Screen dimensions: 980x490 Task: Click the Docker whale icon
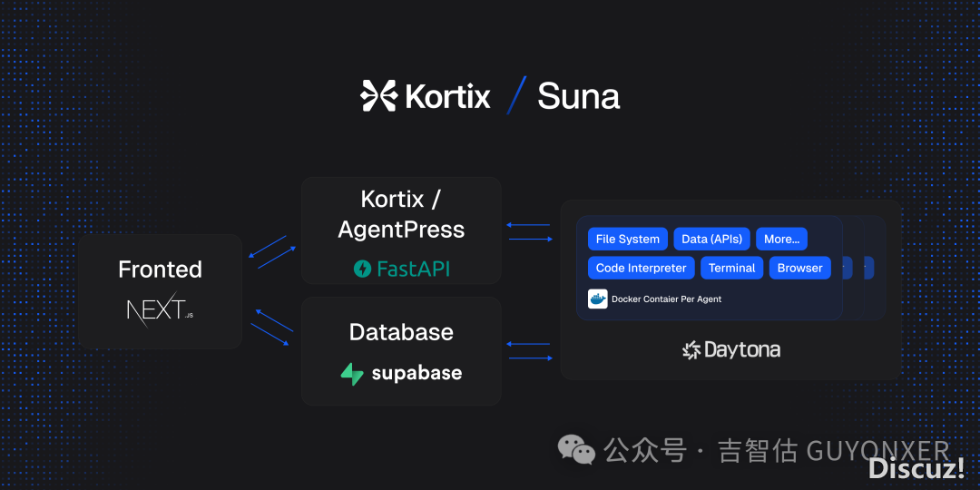point(597,299)
